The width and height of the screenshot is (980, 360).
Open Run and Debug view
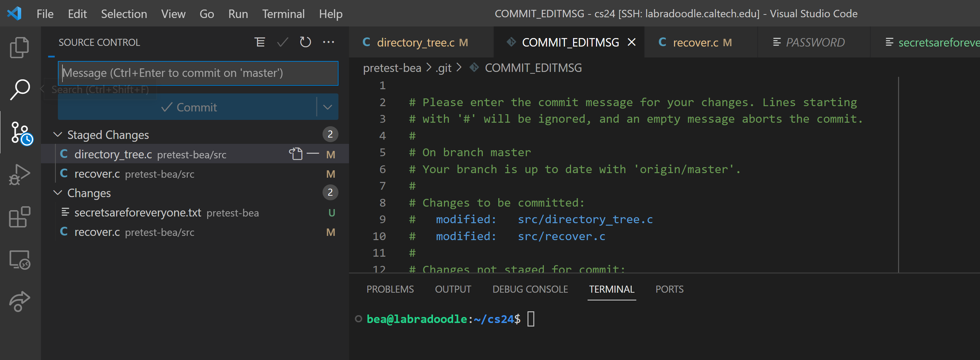[19, 175]
